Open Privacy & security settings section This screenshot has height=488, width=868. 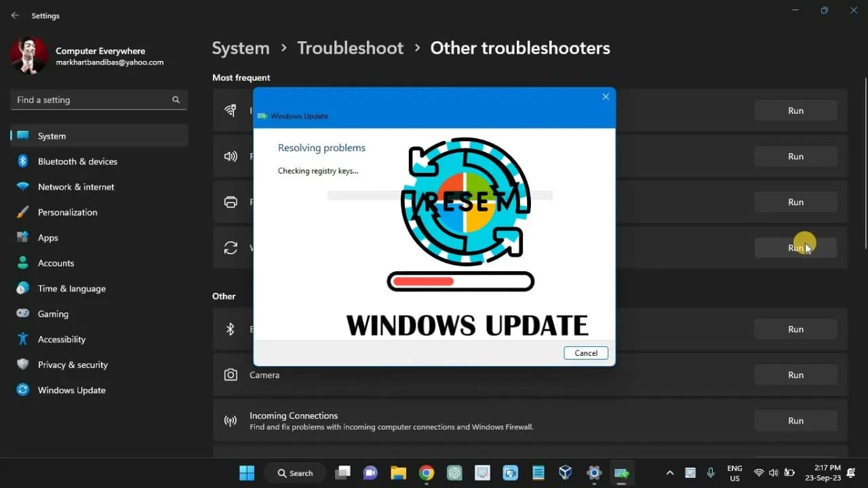pos(73,365)
